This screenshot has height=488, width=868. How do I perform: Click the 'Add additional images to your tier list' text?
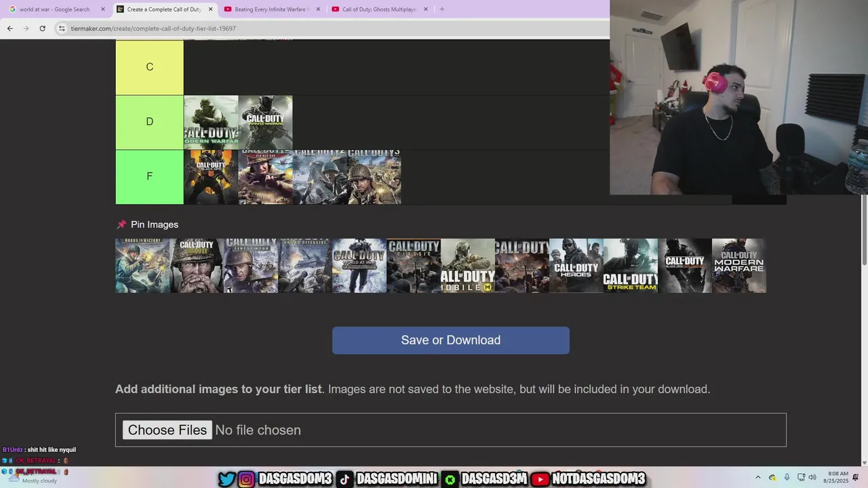click(x=218, y=389)
